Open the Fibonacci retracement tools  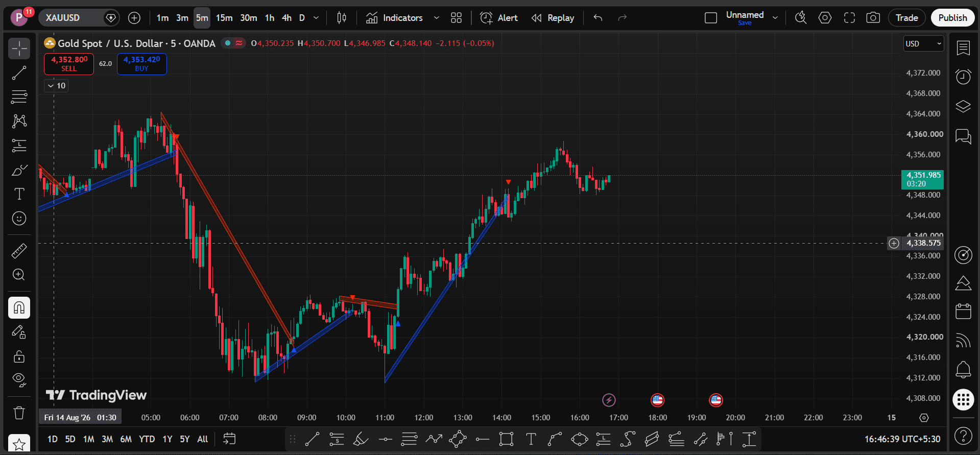(x=19, y=97)
